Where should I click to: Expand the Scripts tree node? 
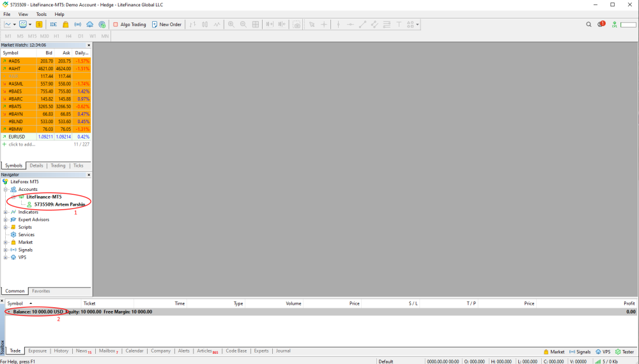(x=6, y=227)
